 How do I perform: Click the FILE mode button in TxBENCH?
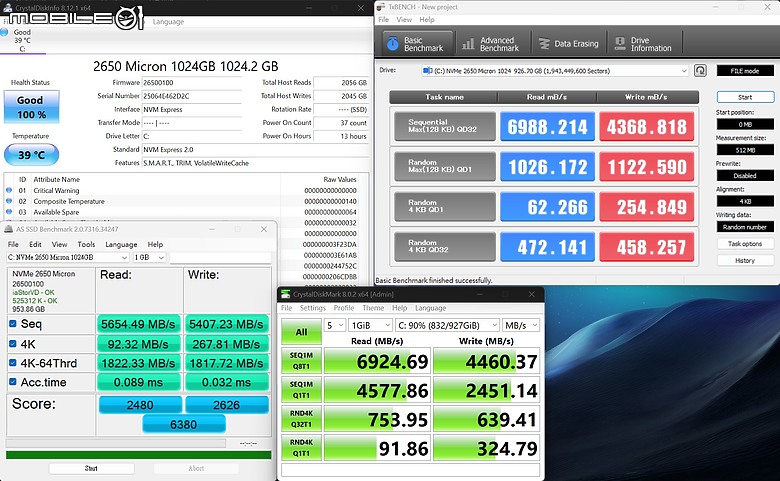[x=745, y=71]
